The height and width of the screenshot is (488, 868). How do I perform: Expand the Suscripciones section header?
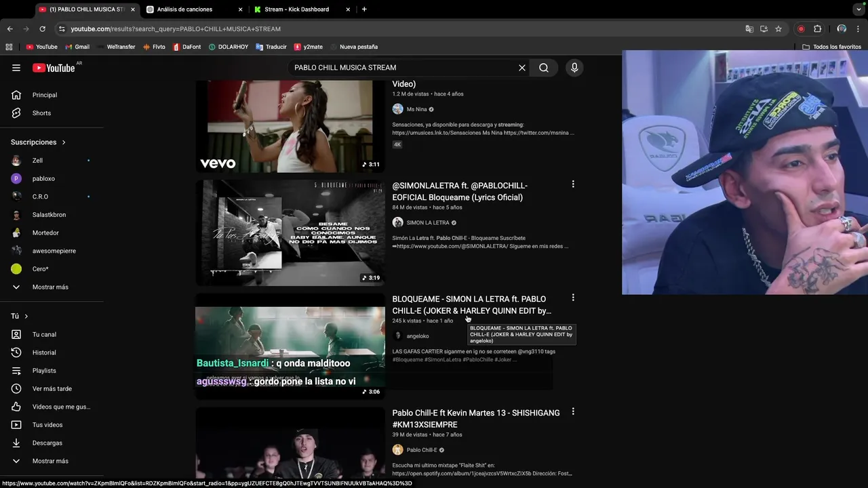coord(39,142)
